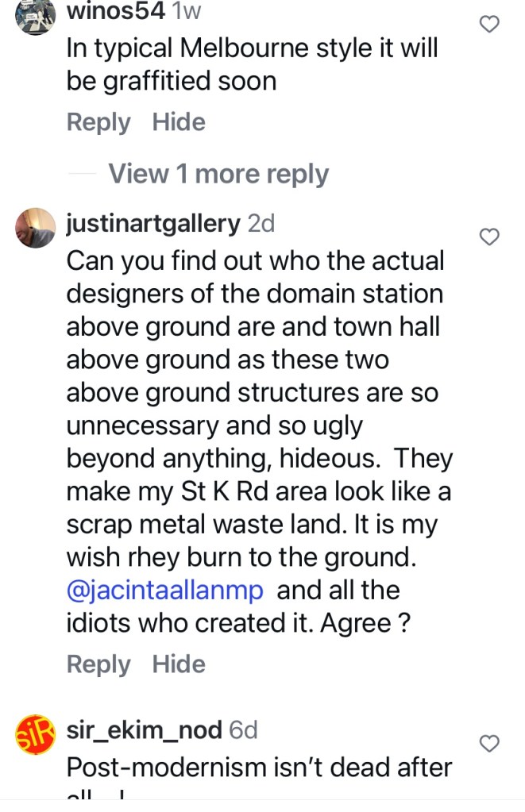This screenshot has height=812, width=525.
Task: Visit the justinartgallery username link
Action: tap(153, 224)
